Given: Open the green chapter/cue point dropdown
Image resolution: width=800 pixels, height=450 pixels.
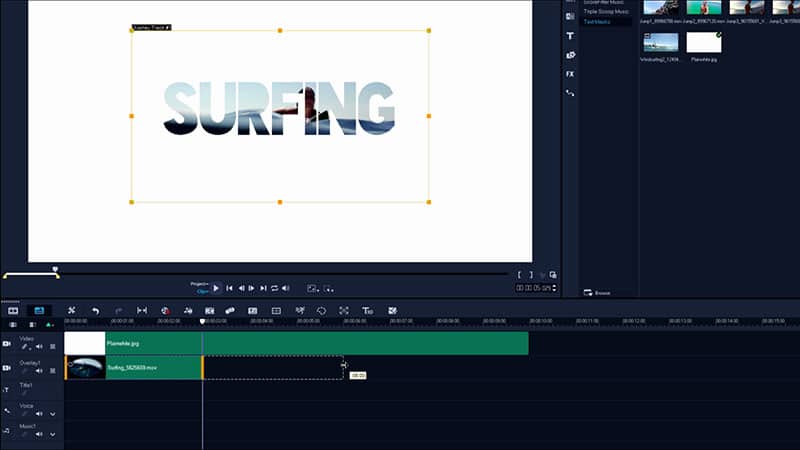Looking at the screenshot, I should coord(49,324).
